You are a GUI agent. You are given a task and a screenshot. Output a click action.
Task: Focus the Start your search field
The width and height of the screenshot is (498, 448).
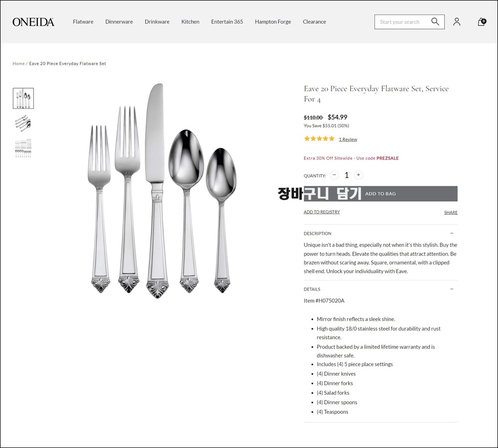[402, 22]
